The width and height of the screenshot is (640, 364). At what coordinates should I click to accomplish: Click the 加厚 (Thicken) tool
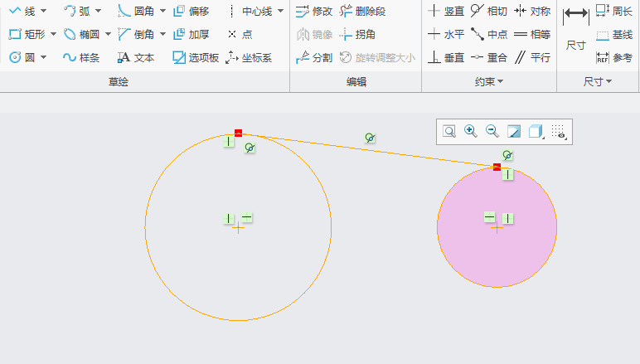[191, 34]
